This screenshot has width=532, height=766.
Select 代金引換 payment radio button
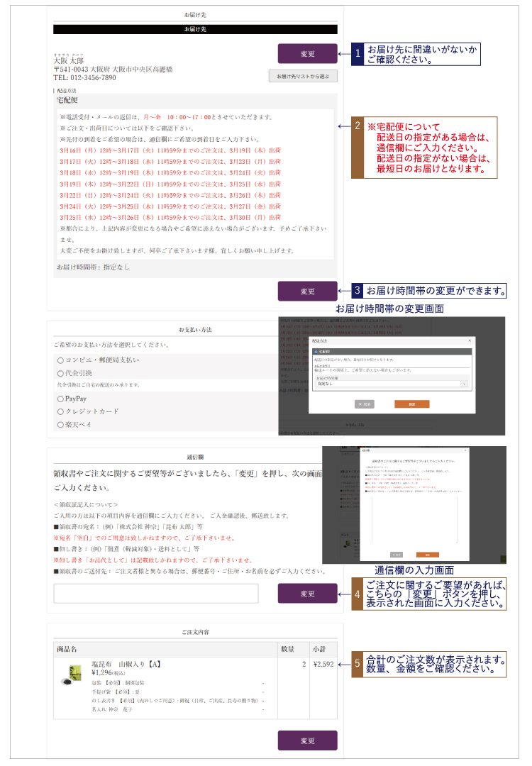pyautogui.click(x=60, y=373)
